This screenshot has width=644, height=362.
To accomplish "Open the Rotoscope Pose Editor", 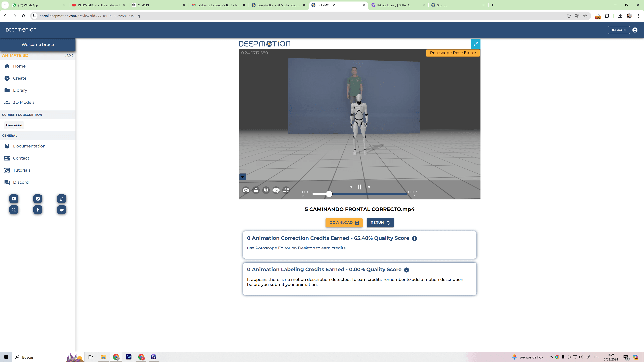I will 453,53.
